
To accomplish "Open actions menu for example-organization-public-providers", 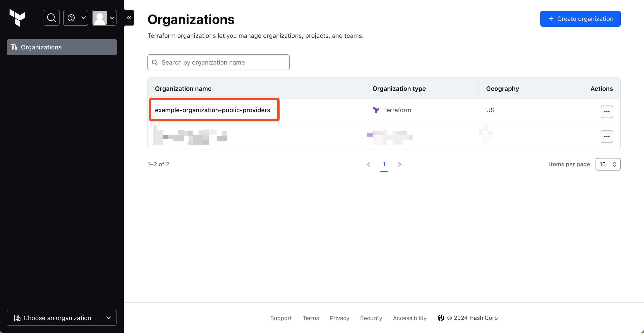I will (x=606, y=112).
